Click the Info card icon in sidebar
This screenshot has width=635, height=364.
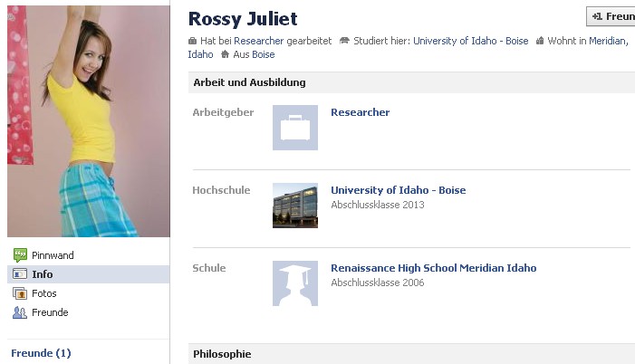click(20, 274)
